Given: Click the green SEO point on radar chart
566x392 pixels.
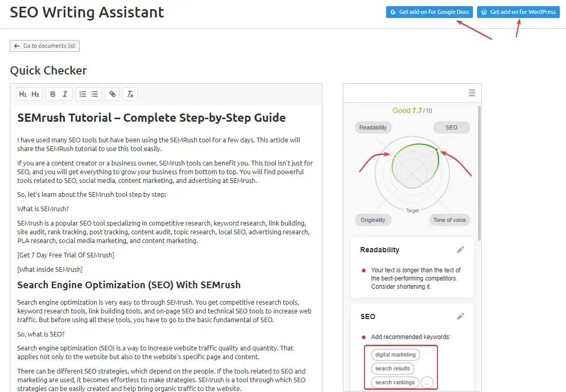Looking at the screenshot, I should tap(436, 150).
